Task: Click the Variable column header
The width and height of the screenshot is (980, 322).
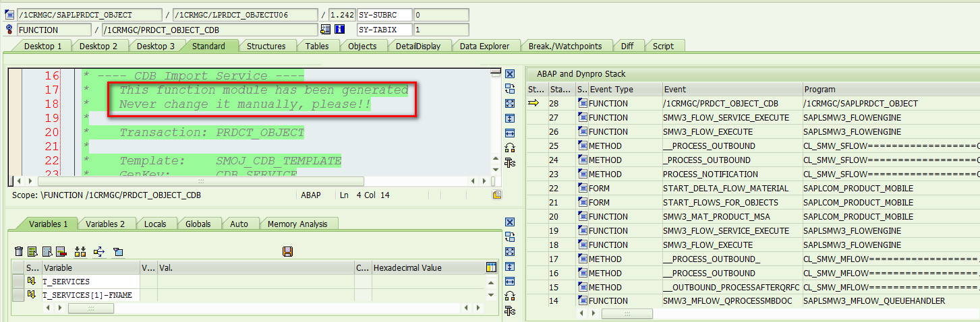Action: (x=91, y=267)
